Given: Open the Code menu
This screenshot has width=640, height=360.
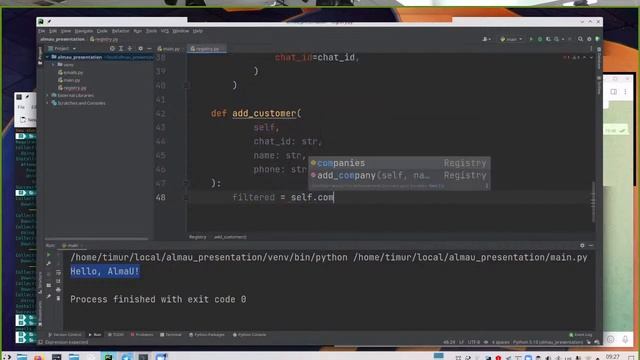Looking at the screenshot, I should click(102, 31).
